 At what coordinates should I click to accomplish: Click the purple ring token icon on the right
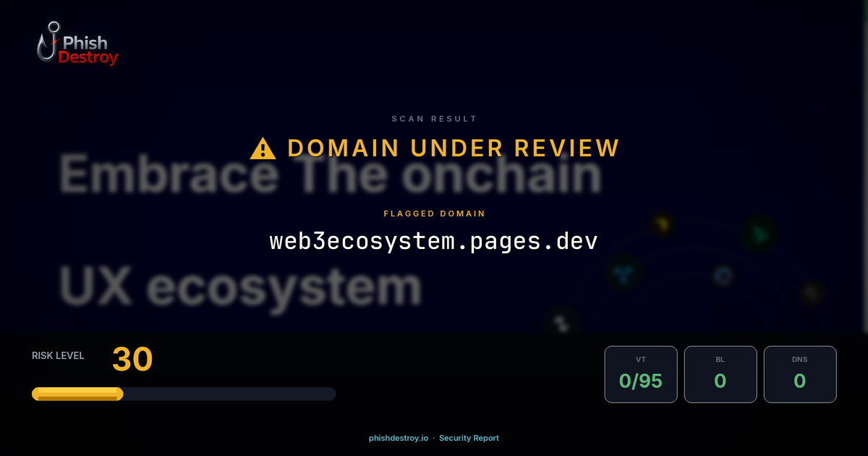tap(723, 275)
